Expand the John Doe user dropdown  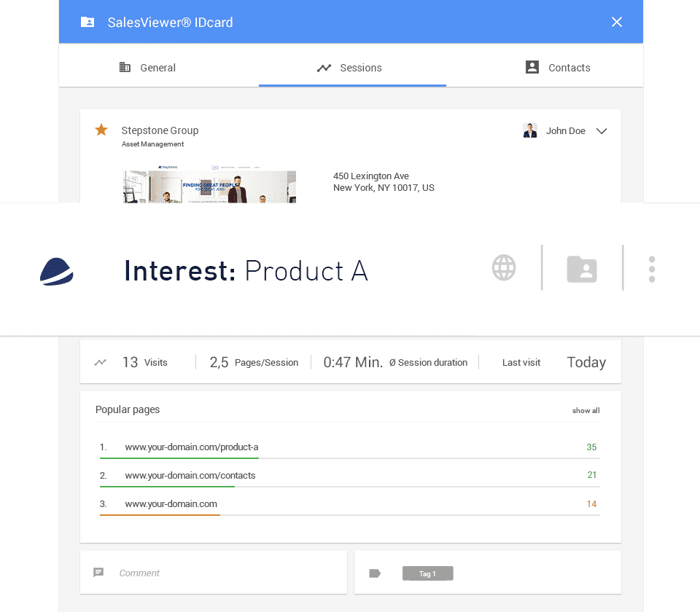602,131
